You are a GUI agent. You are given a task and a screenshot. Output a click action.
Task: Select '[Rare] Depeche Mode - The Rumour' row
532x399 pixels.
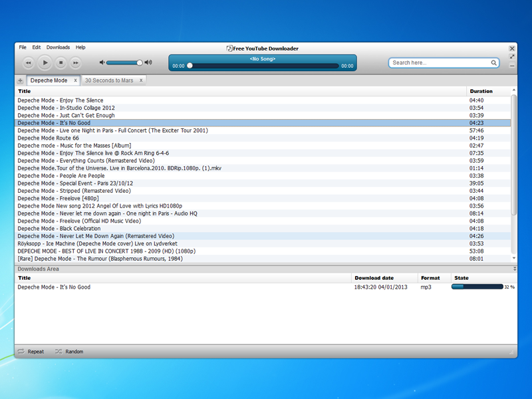point(263,259)
